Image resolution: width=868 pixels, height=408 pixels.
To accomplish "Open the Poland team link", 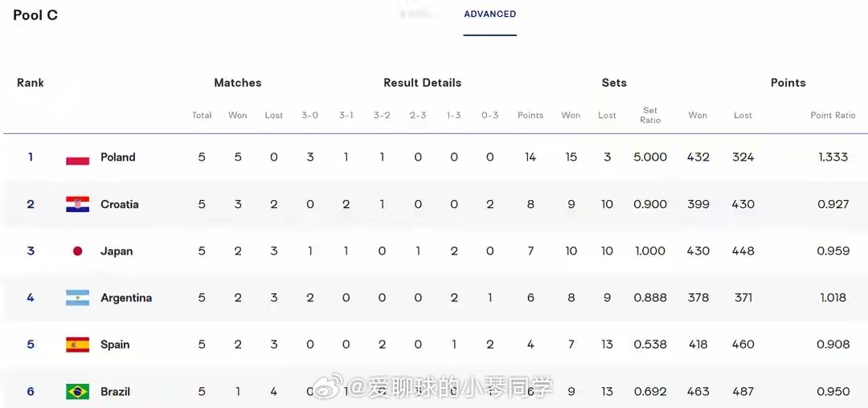I will point(118,157).
